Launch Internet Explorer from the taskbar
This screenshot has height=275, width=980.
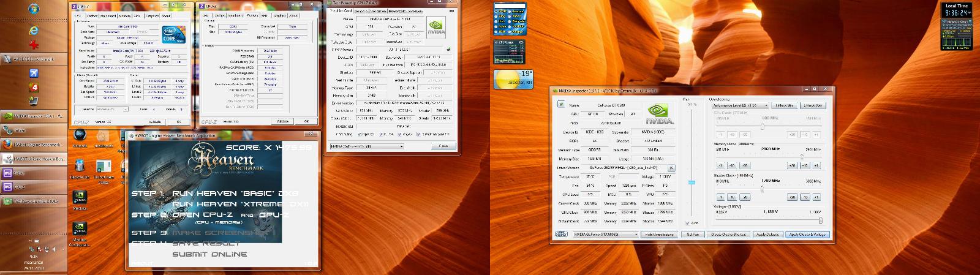click(33, 29)
